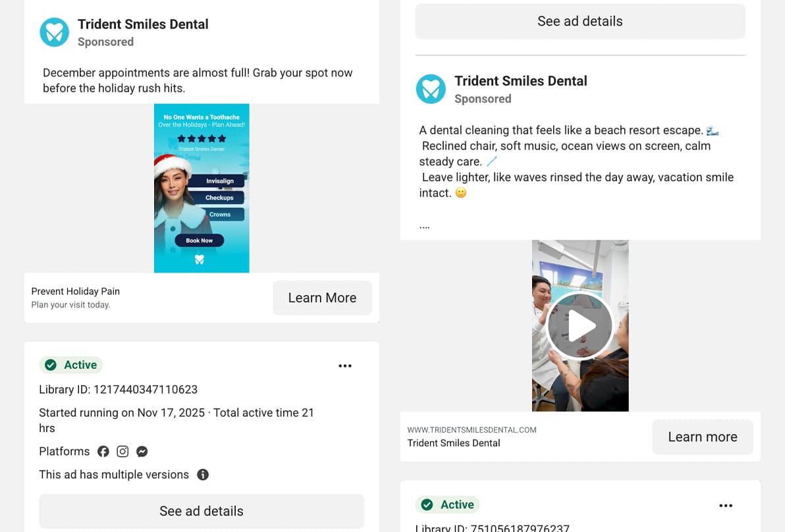Click the right Active status badge
785x532 pixels.
tap(448, 504)
